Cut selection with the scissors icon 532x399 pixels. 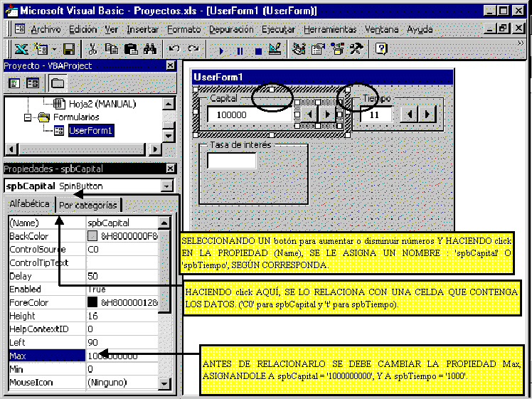tap(92, 50)
